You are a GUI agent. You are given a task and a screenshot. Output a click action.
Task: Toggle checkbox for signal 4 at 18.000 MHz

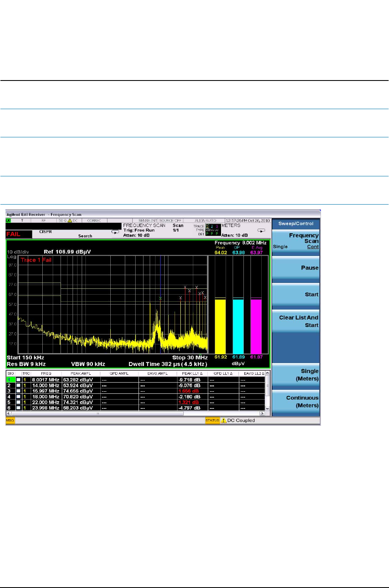(19, 397)
